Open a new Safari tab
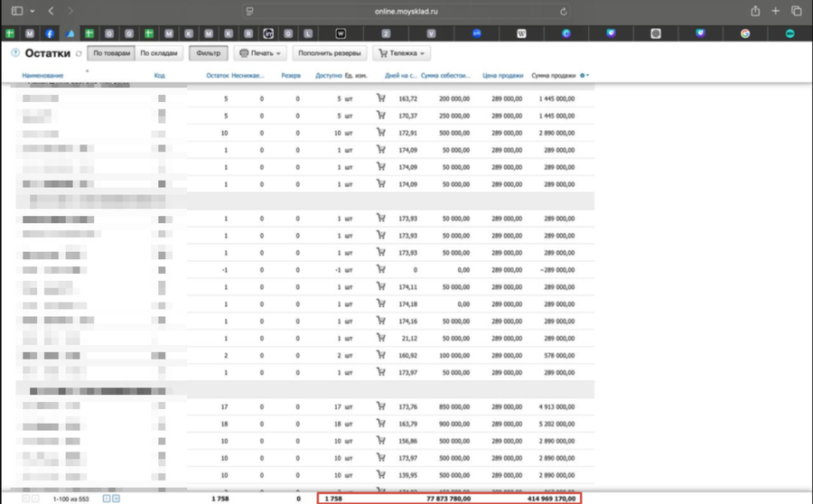 [775, 11]
